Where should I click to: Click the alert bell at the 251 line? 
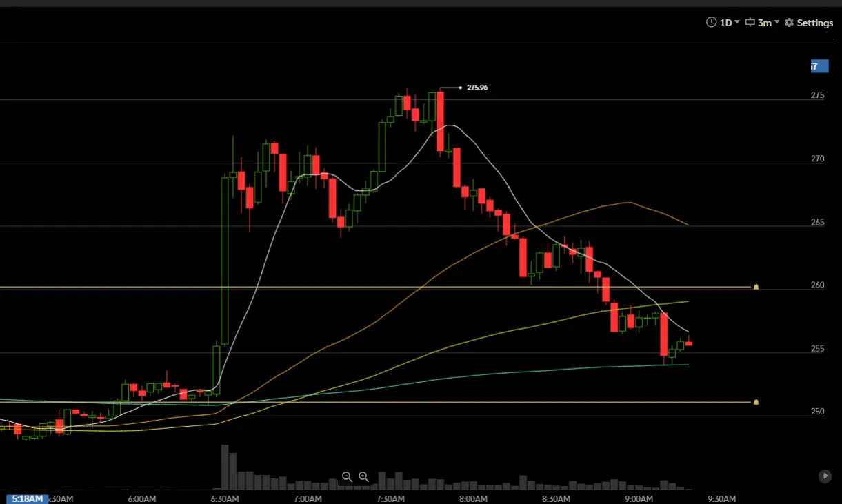pyautogui.click(x=756, y=401)
